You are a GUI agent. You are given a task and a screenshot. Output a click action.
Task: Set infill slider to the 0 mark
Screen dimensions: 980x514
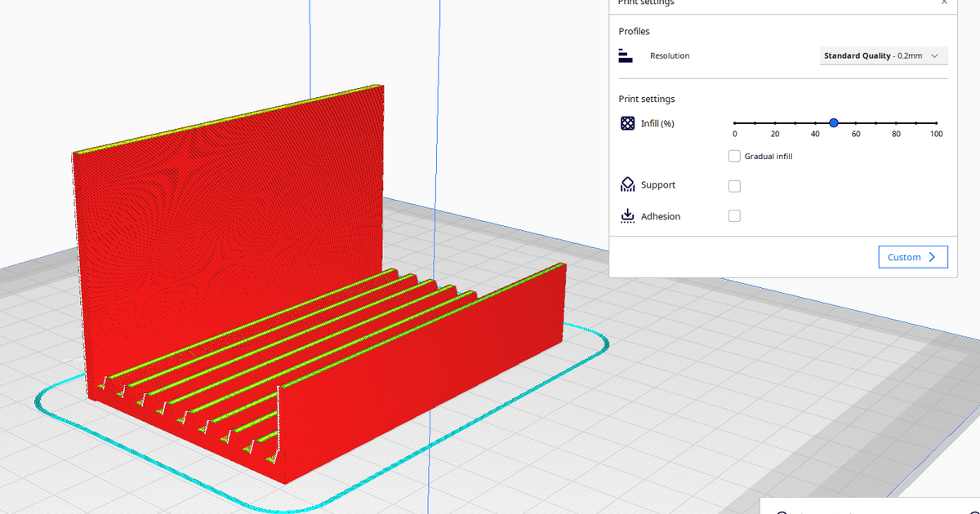(x=735, y=122)
